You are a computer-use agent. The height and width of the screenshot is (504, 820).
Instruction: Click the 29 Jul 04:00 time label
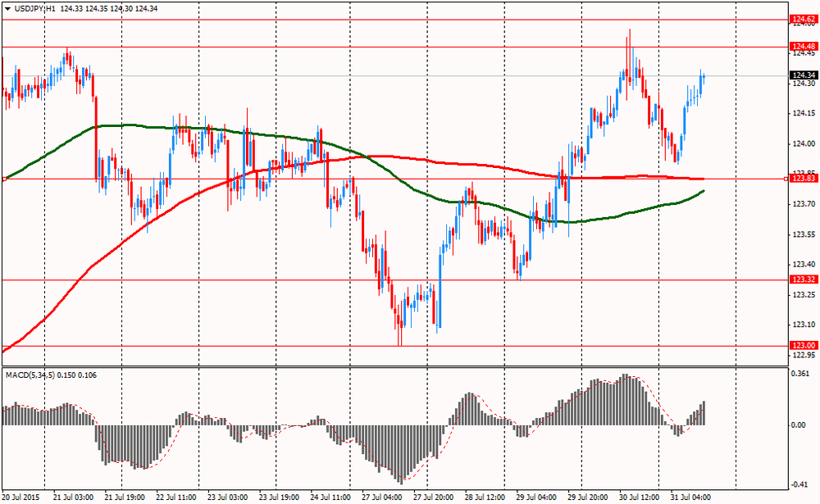536,497
